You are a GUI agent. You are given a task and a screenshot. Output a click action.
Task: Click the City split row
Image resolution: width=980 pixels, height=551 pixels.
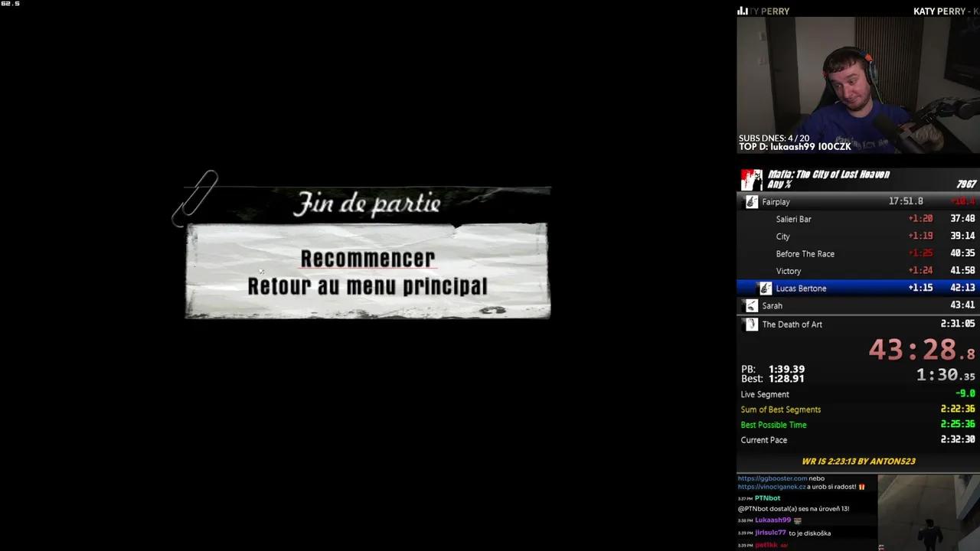coord(857,236)
